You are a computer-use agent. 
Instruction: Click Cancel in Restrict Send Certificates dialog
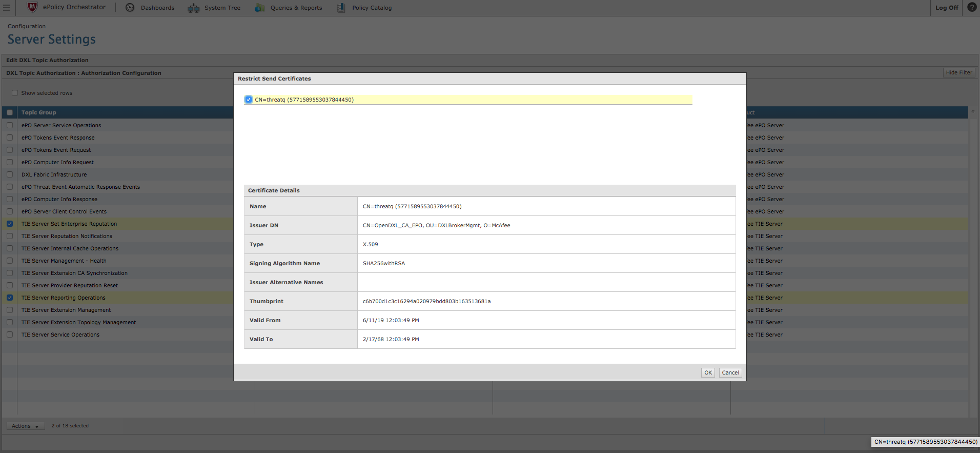[730, 373]
